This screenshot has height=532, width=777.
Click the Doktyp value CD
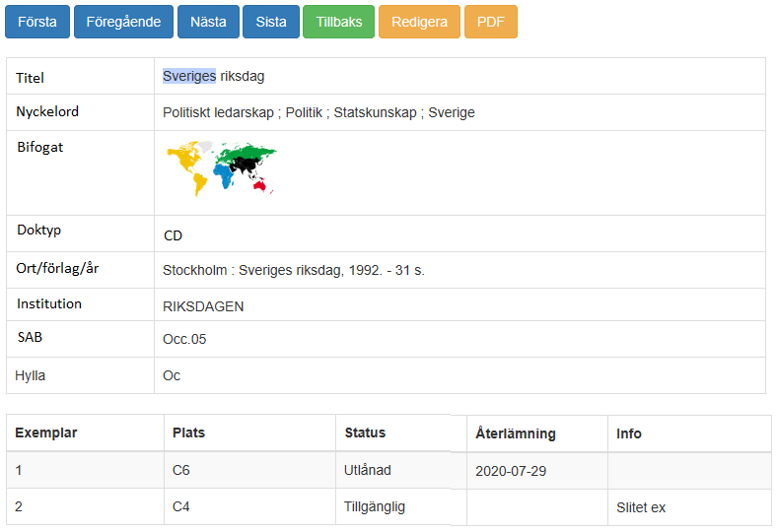pyautogui.click(x=173, y=235)
